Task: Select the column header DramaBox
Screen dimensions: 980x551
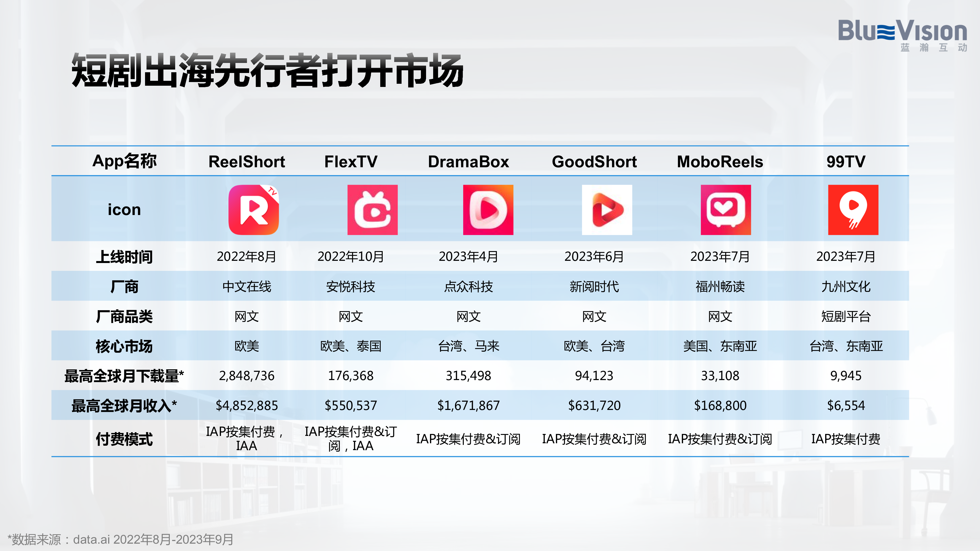Action: tap(468, 162)
